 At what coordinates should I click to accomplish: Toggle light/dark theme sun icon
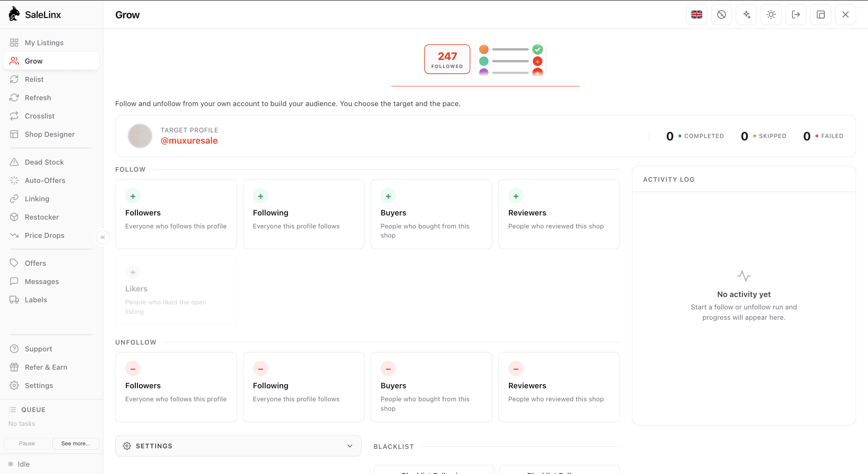pyautogui.click(x=771, y=14)
